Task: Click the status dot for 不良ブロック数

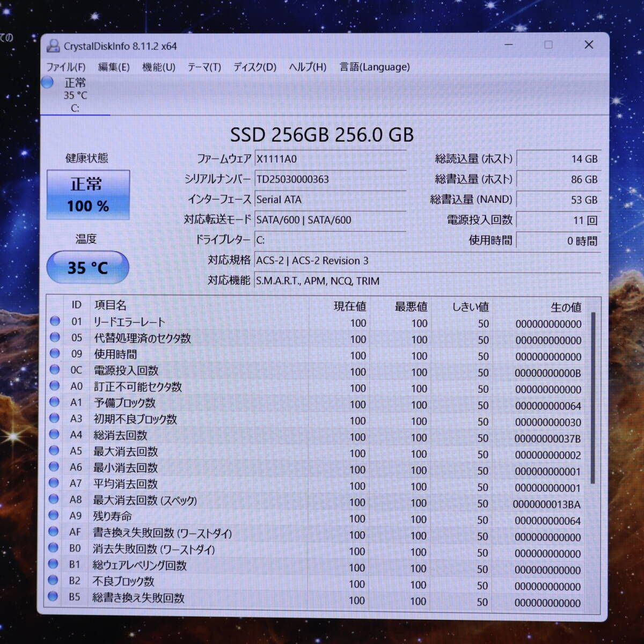Action: point(53,580)
